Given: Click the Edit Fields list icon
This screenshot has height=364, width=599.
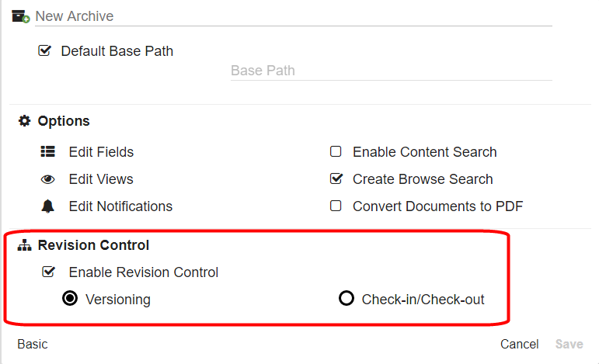Looking at the screenshot, I should [x=47, y=152].
